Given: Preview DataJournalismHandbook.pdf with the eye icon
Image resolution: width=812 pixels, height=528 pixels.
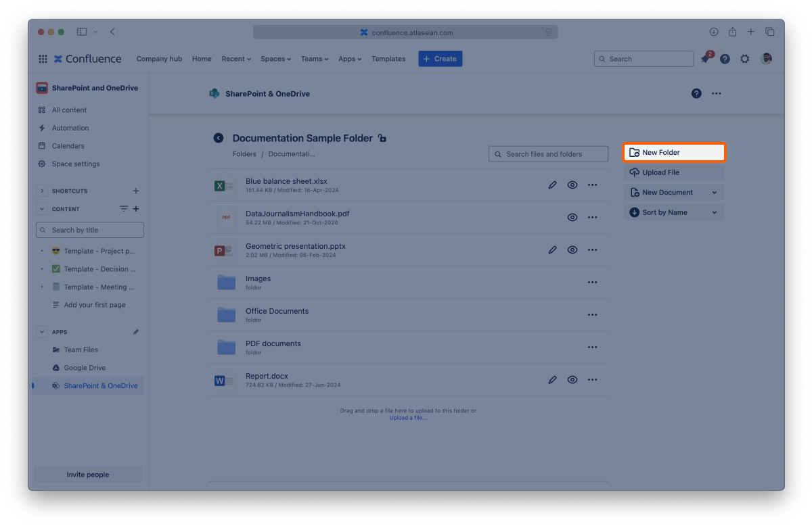Looking at the screenshot, I should [572, 217].
